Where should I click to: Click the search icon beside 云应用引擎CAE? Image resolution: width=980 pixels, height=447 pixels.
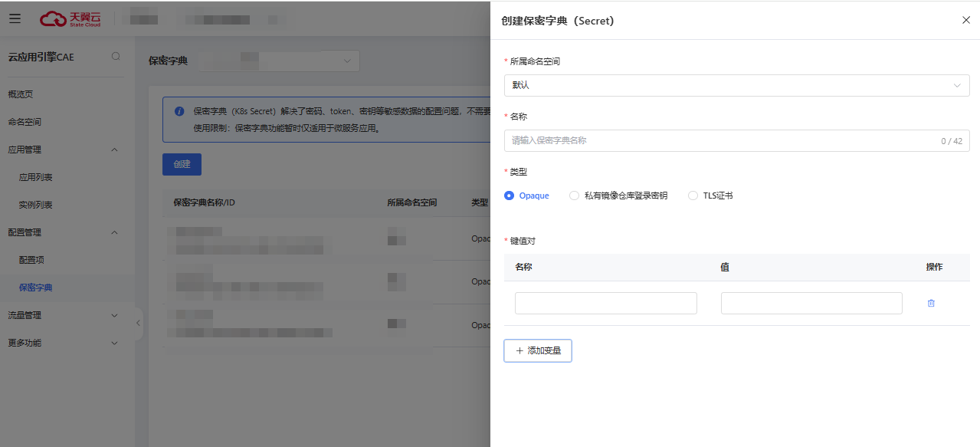click(x=116, y=56)
